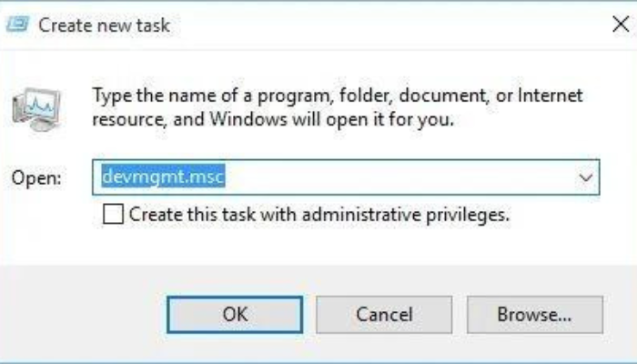This screenshot has width=637, height=364.
Task: Click the 'Type the name of a program' line
Action: click(337, 96)
